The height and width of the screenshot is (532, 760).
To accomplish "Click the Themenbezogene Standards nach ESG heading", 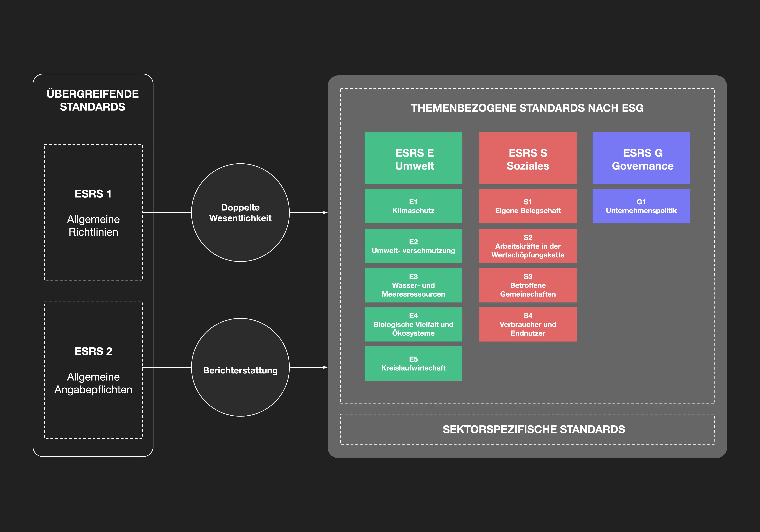I will point(527,108).
